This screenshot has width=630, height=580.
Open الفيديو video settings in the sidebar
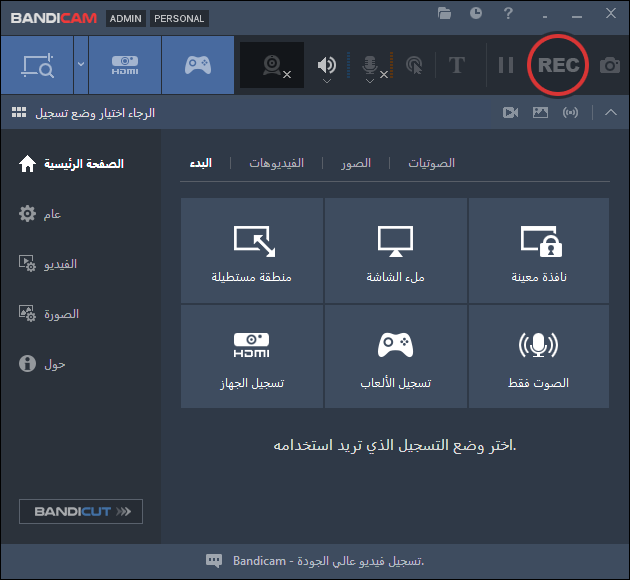click(48, 264)
